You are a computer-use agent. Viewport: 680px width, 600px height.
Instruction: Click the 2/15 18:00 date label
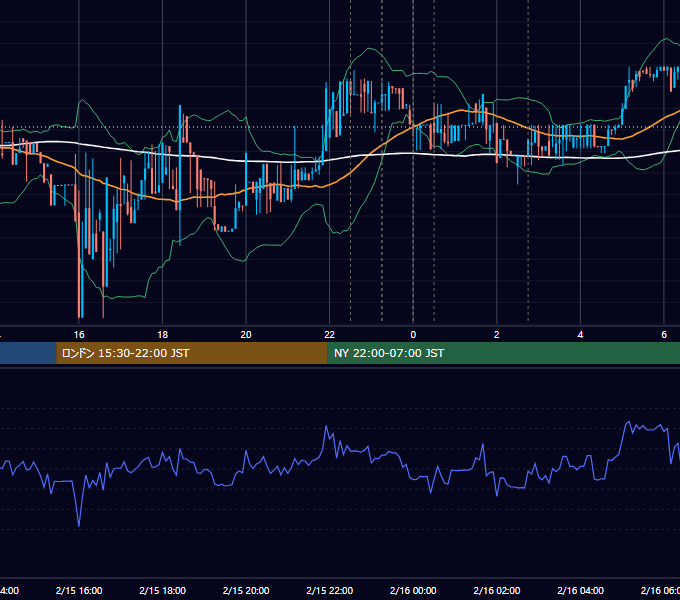[x=163, y=590]
